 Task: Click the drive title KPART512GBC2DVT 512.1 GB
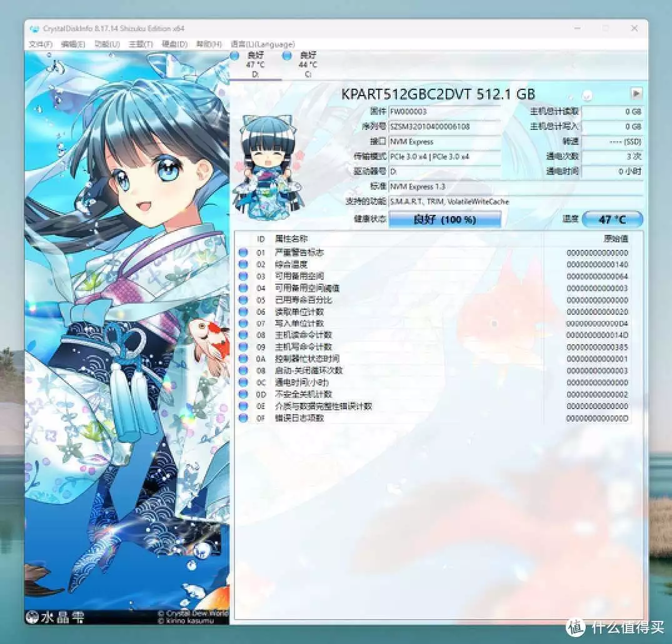[438, 94]
